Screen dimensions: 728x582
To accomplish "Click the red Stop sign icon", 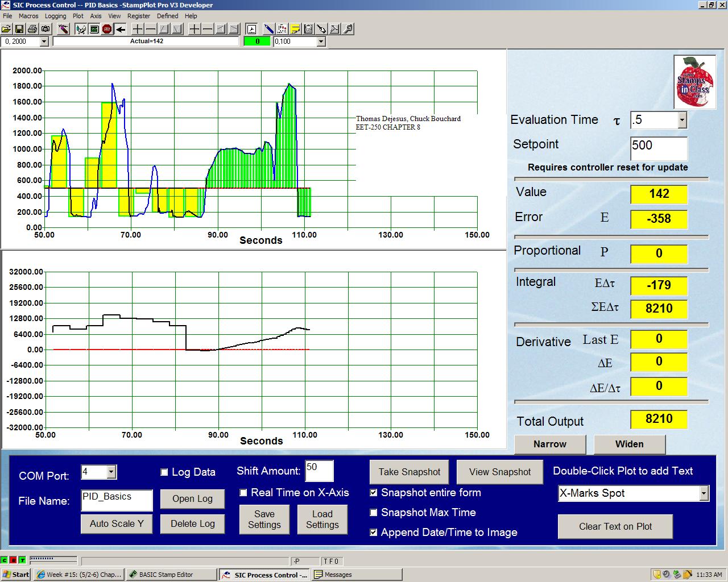I will (x=107, y=28).
